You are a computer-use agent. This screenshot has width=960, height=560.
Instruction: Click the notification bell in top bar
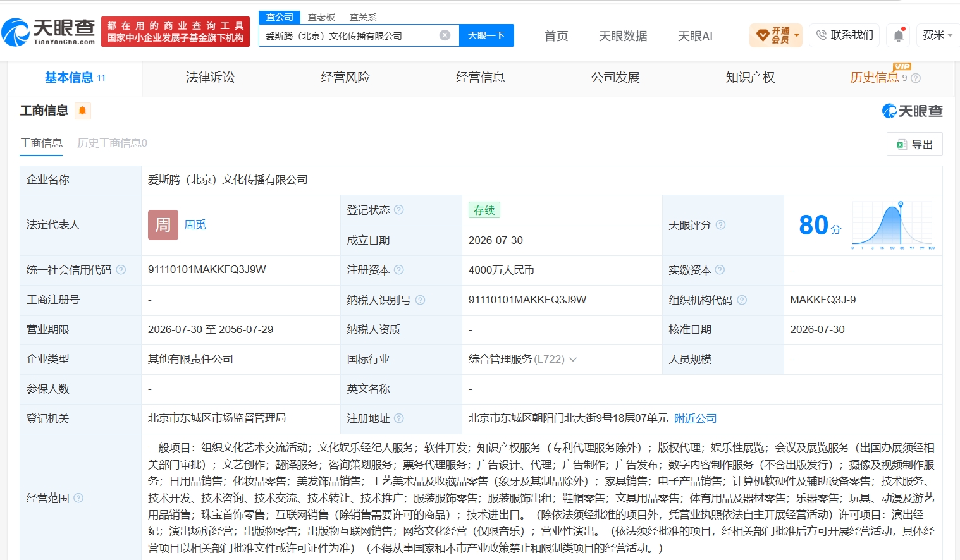[898, 35]
